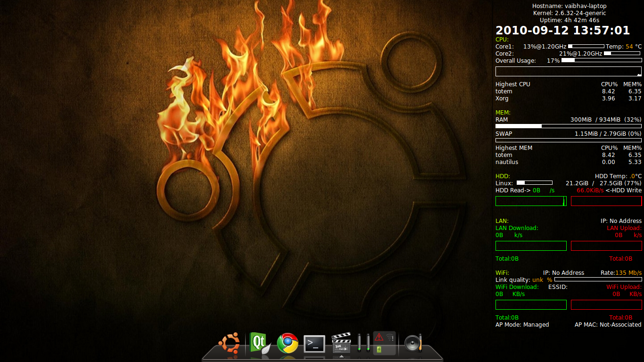Click the green WiFi download graph
The width and height of the screenshot is (644, 362).
coord(531,305)
